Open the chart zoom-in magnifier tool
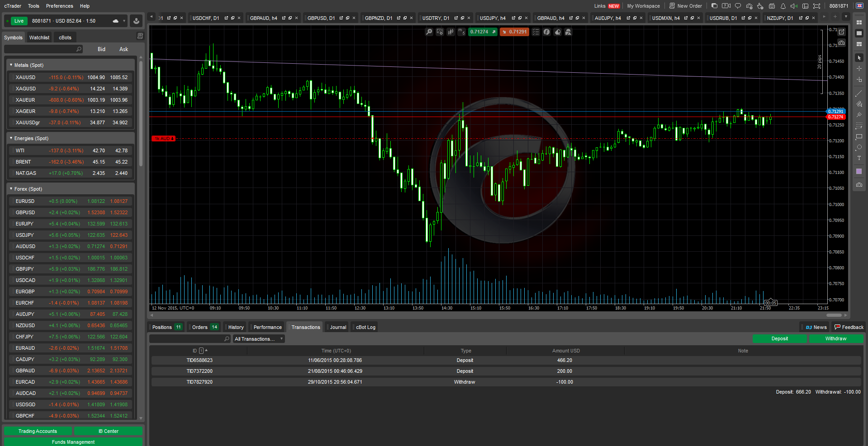 pyautogui.click(x=429, y=32)
